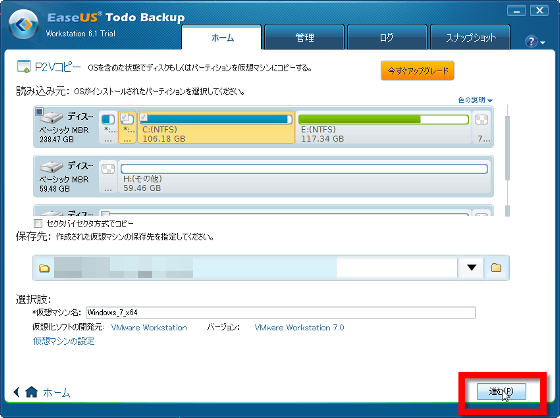Minimize the Todo Backup window
Screen dimensions: 560x418
[516, 11]
